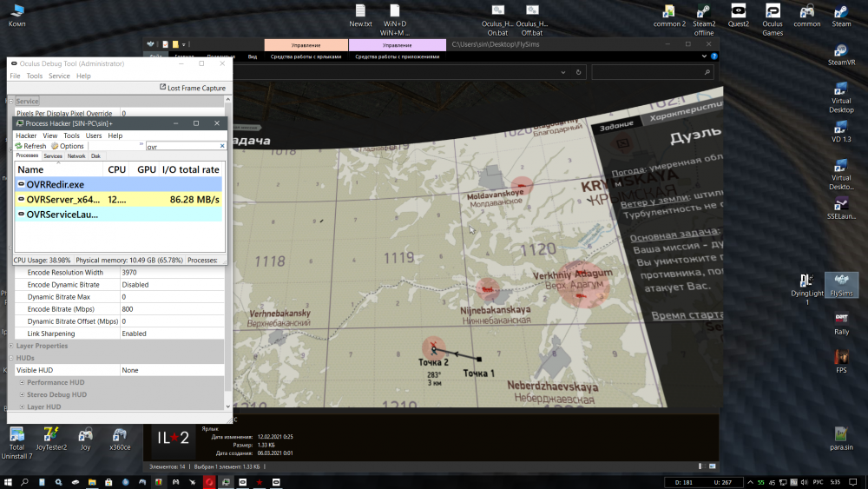Sort processes by the CPU column

pos(116,169)
